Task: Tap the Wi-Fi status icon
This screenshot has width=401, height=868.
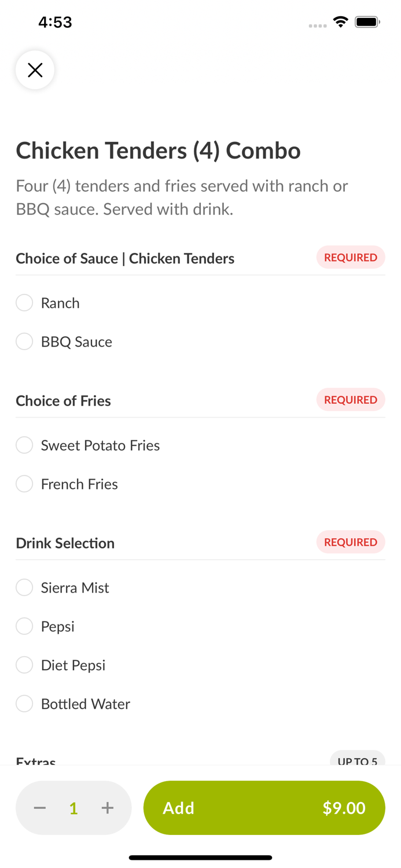Action: pos(340,21)
